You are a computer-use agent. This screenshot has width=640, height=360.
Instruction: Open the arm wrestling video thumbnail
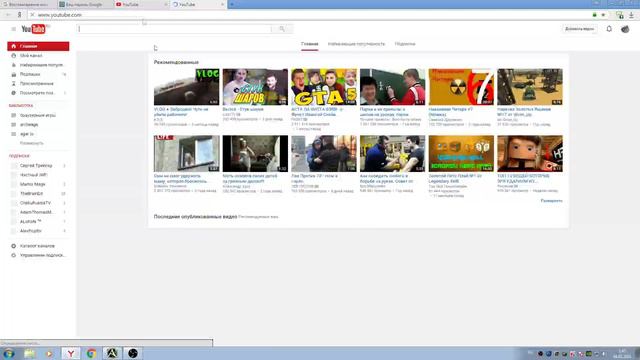pos(392,153)
